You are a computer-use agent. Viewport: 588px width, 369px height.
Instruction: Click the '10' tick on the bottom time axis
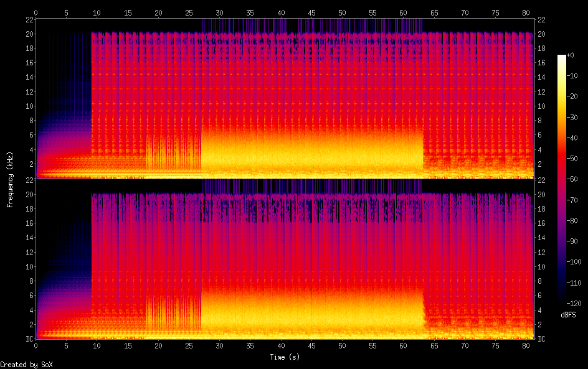pyautogui.click(x=97, y=346)
